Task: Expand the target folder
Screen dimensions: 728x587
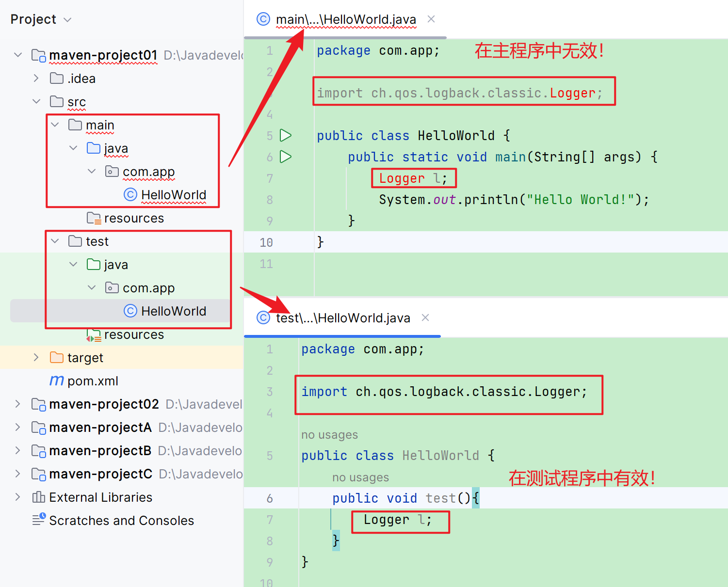Action: [x=36, y=357]
